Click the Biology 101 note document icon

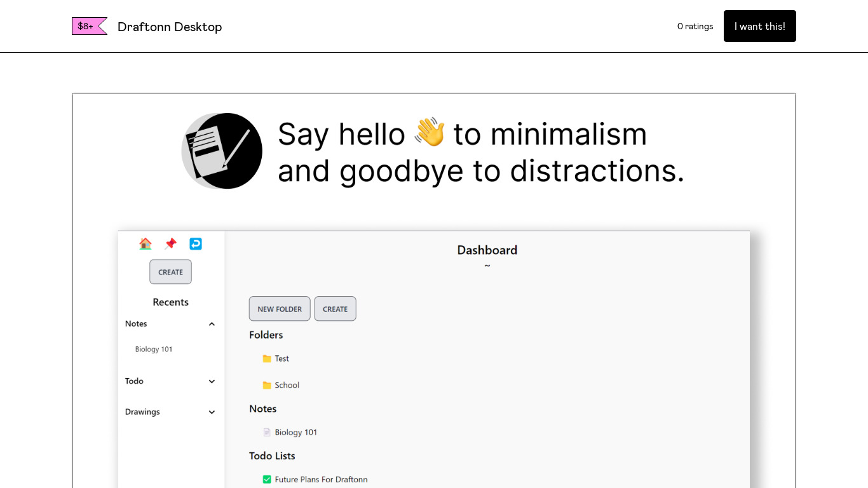click(267, 432)
